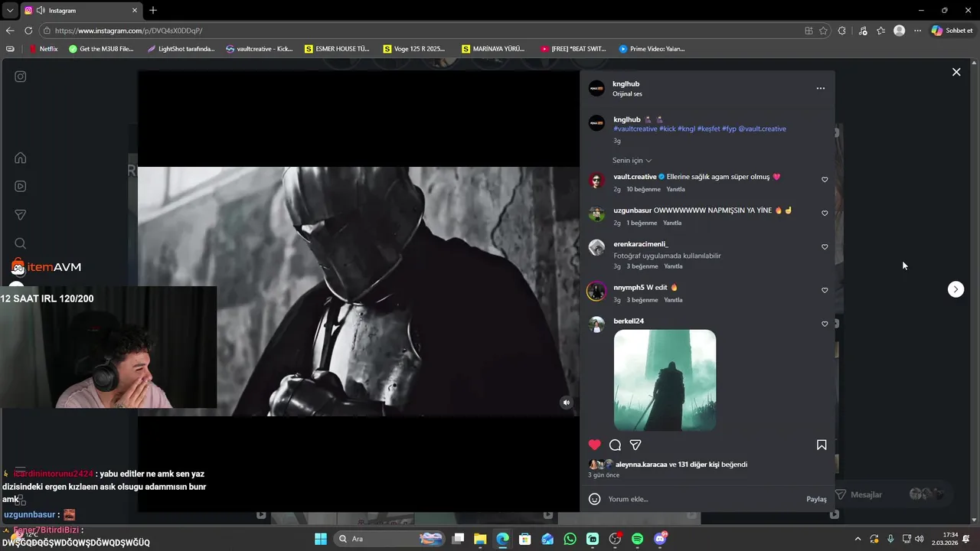The image size is (980, 551).
Task: Save the post with bookmark icon
Action: (x=822, y=445)
